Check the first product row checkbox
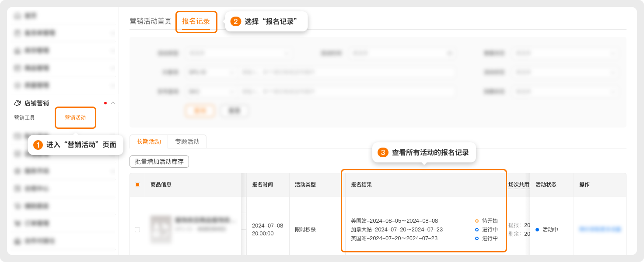This screenshot has width=644, height=262. click(137, 230)
